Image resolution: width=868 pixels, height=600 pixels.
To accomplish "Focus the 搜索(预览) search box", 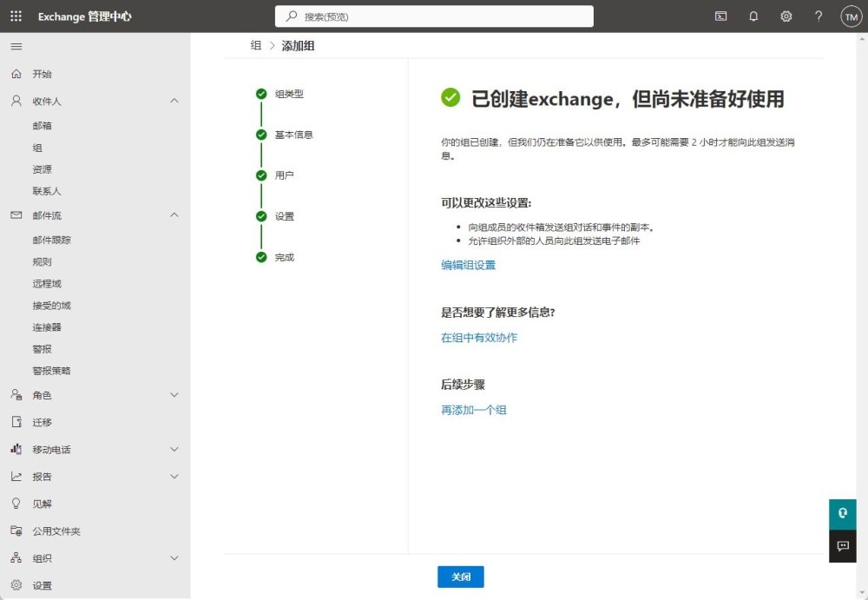I will coord(434,16).
